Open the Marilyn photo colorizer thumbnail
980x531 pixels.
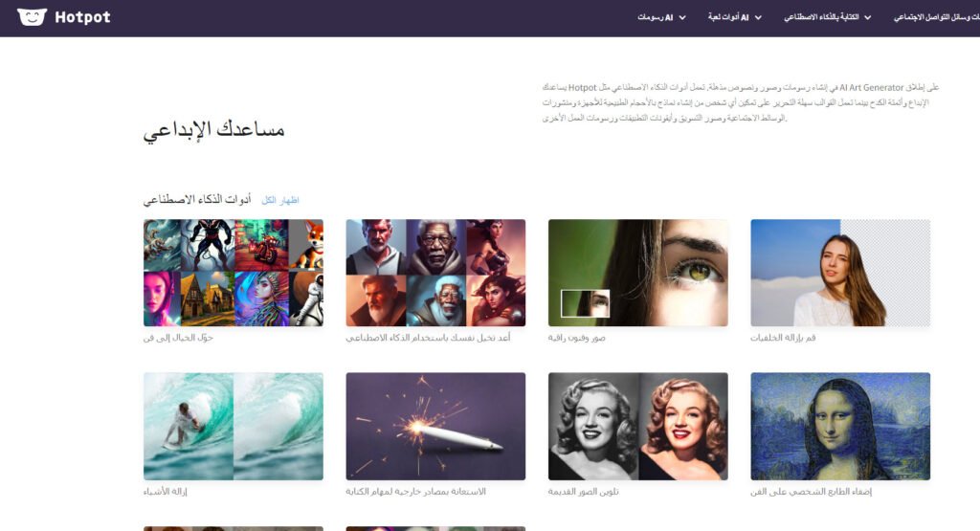point(638,426)
